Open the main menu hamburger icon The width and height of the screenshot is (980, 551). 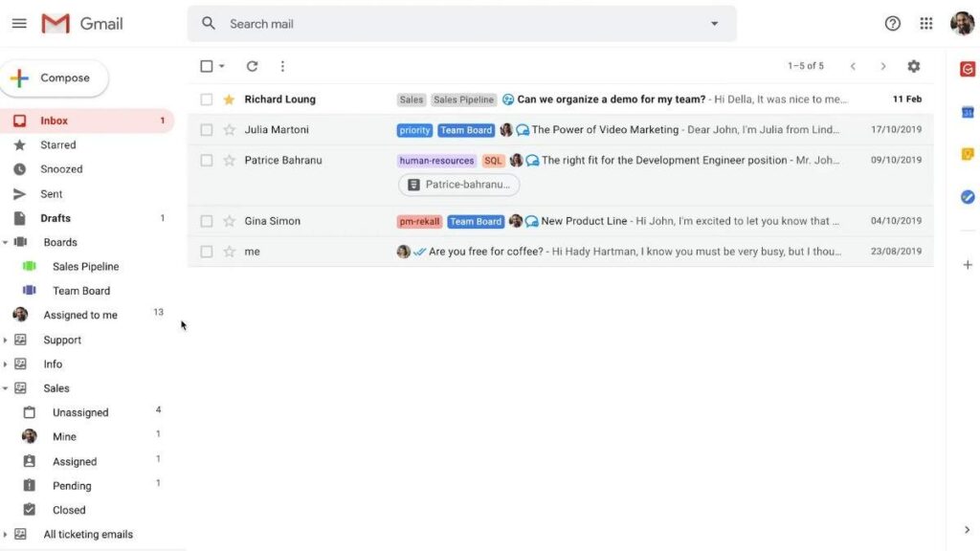click(x=19, y=24)
